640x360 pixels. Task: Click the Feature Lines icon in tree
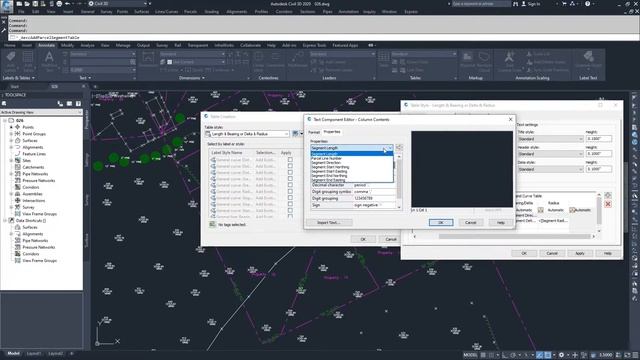tap(18, 154)
